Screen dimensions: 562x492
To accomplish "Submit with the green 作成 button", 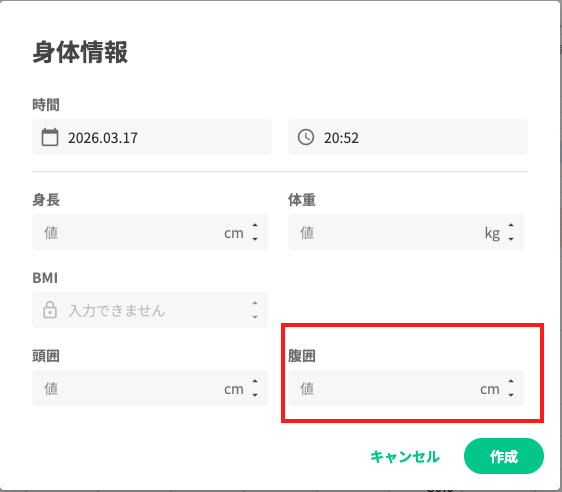I will pos(504,456).
